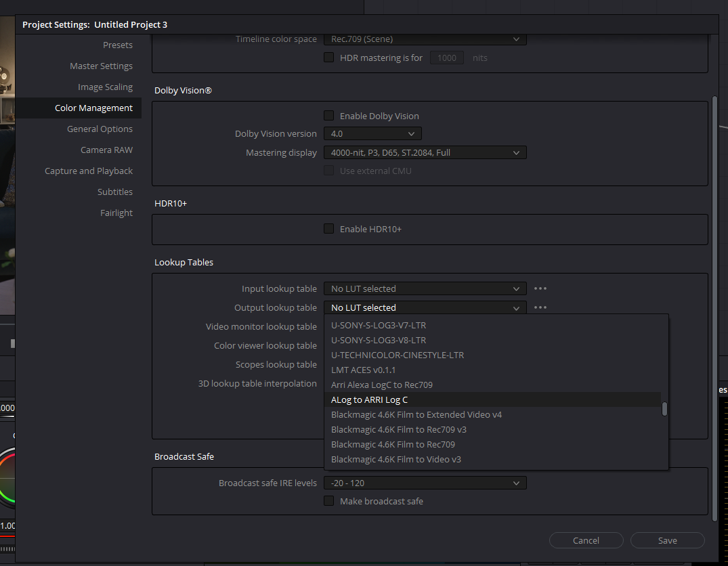728x566 pixels.
Task: Choose Blackmagic 4.6K Film to Video v3
Action: [492, 459]
